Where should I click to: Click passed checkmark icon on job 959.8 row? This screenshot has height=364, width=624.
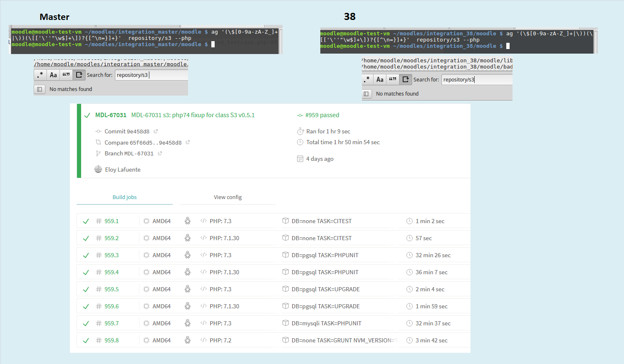pos(86,341)
